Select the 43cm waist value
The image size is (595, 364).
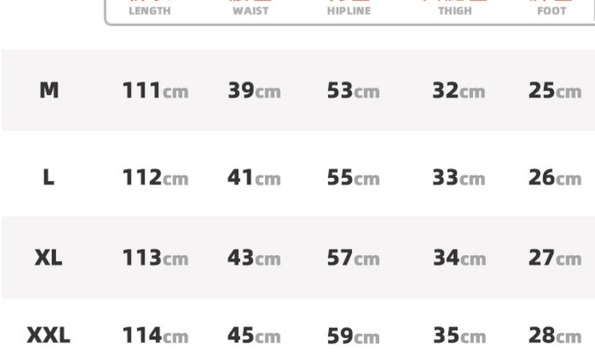254,258
